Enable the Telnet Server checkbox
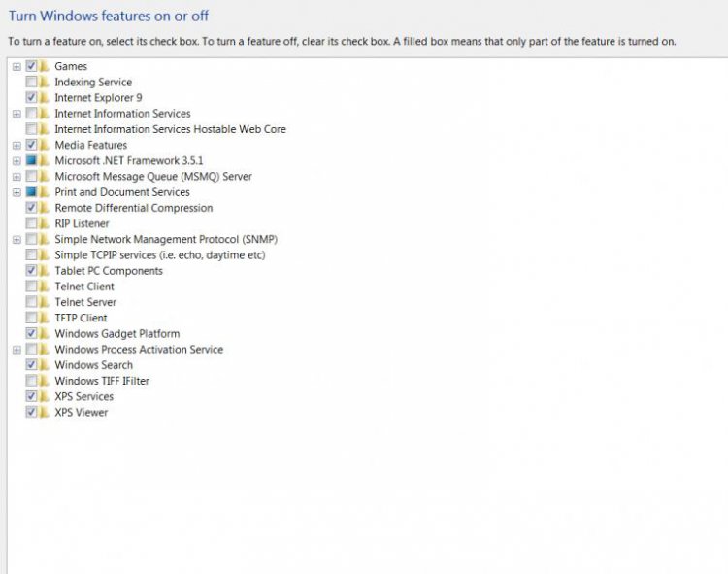Image resolution: width=728 pixels, height=574 pixels. point(31,302)
